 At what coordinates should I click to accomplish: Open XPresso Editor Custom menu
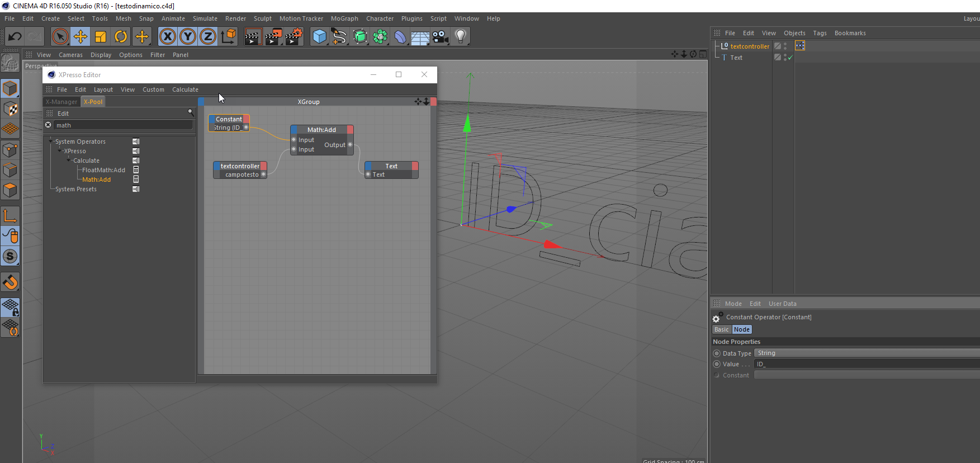(153, 89)
